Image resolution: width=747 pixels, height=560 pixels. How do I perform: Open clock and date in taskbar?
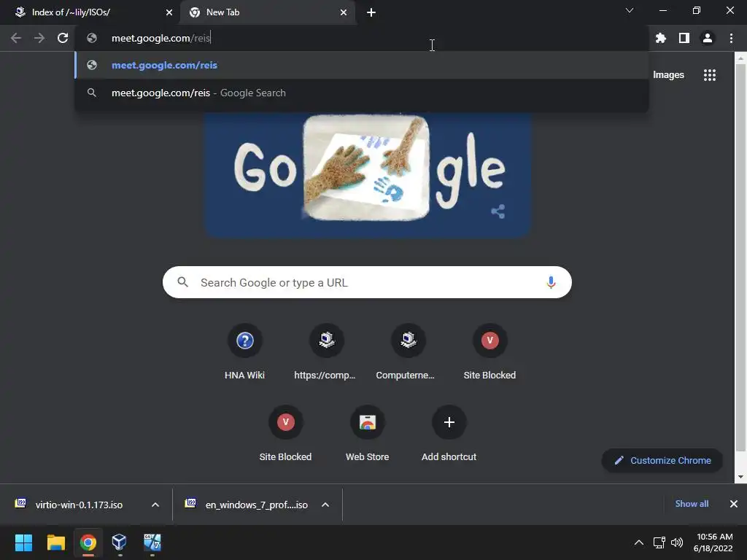tap(713, 542)
